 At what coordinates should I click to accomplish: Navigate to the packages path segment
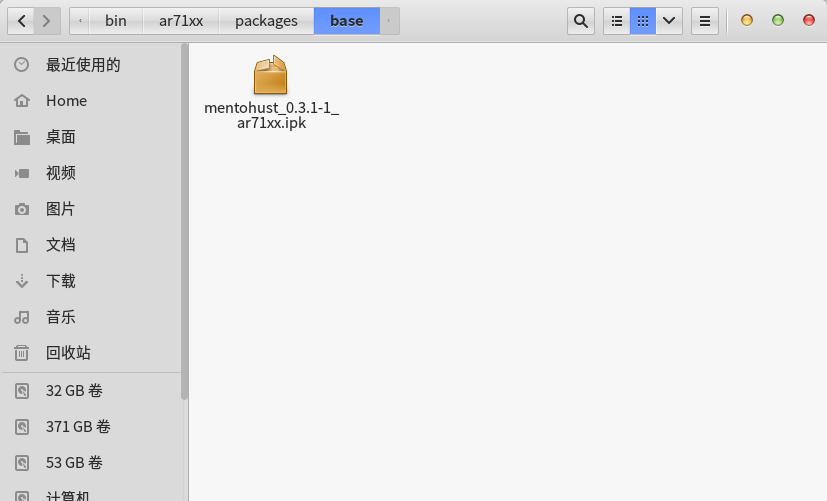coord(266,21)
